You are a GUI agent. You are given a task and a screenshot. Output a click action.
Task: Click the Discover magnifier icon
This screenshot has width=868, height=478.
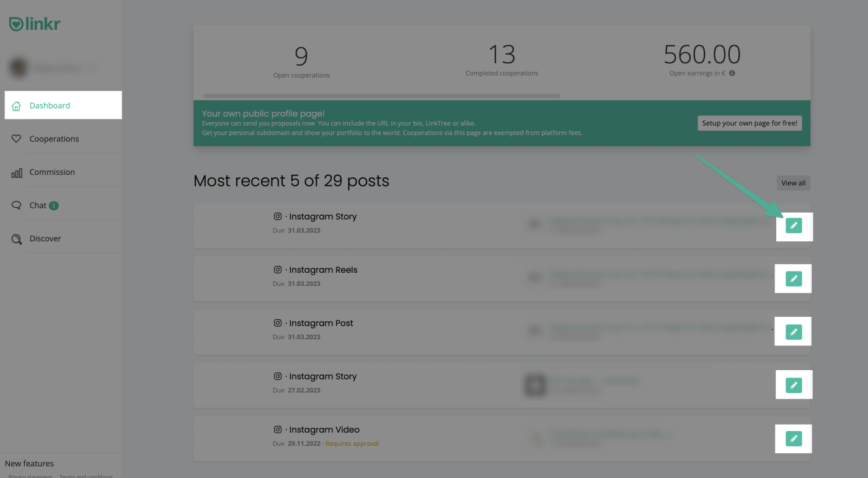17,239
